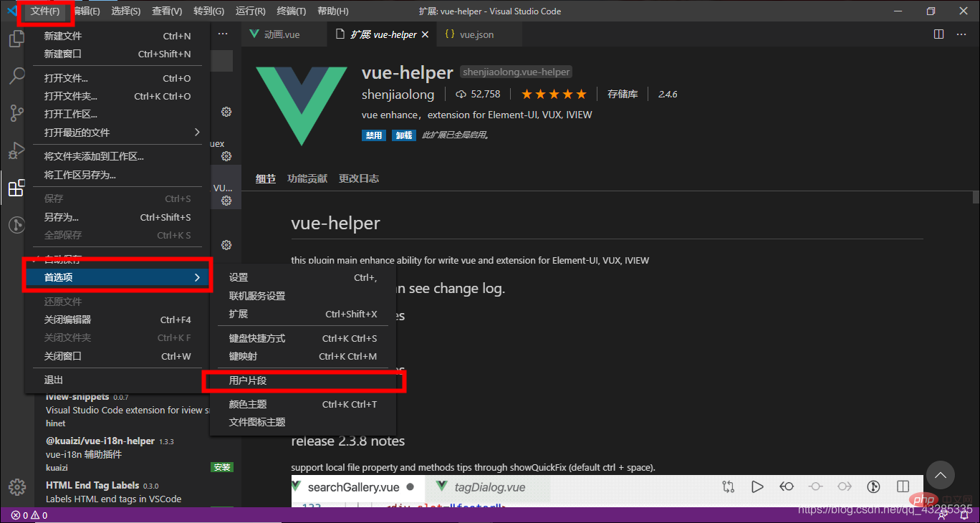This screenshot has height=523, width=980.
Task: Open 颜色主题 submenu entry
Action: pyautogui.click(x=303, y=404)
